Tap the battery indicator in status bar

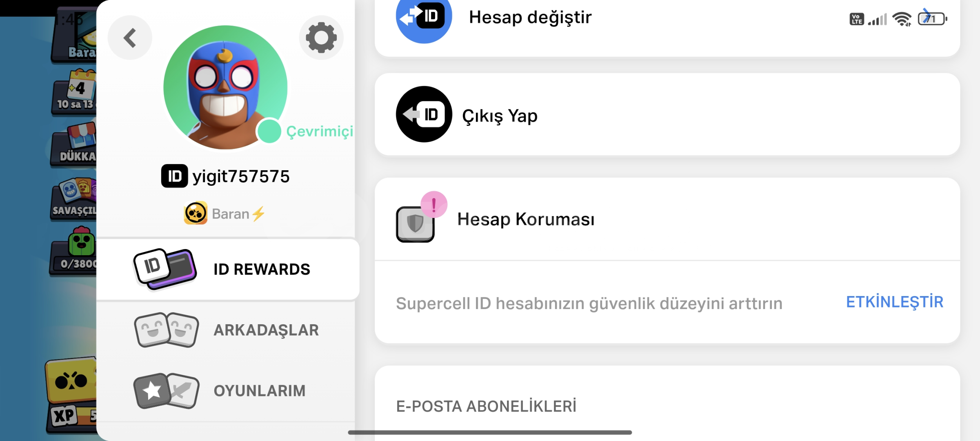[932, 19]
